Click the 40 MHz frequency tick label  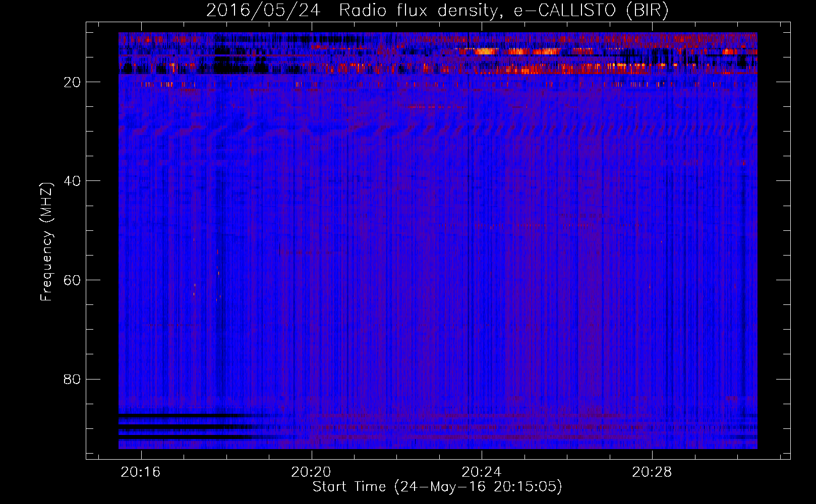tap(72, 181)
